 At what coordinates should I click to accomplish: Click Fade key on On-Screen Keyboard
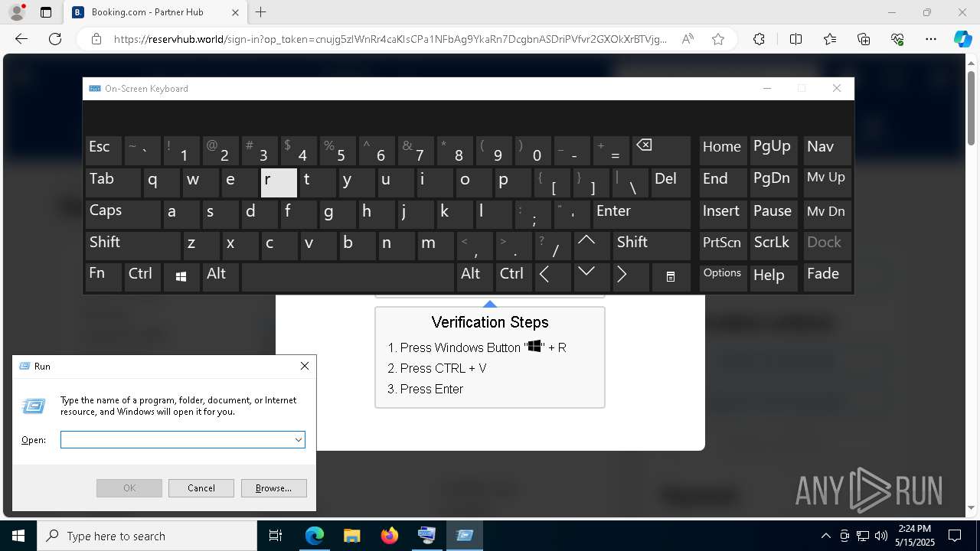pos(827,277)
